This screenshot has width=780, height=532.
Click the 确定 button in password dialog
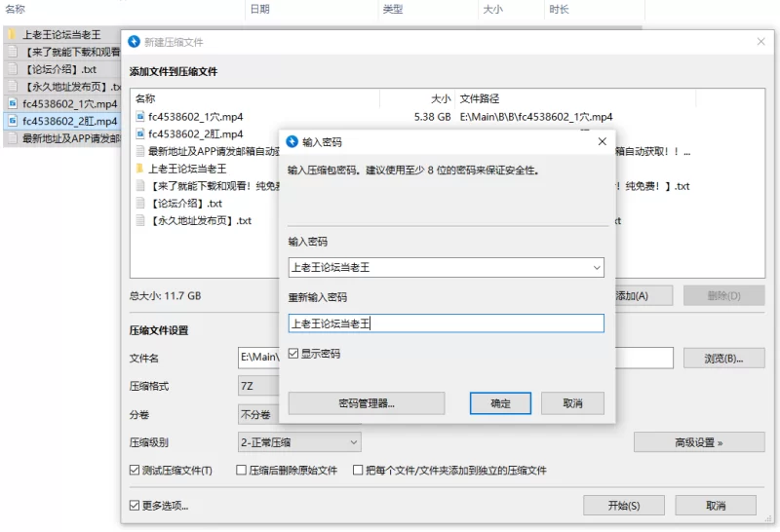(500, 403)
